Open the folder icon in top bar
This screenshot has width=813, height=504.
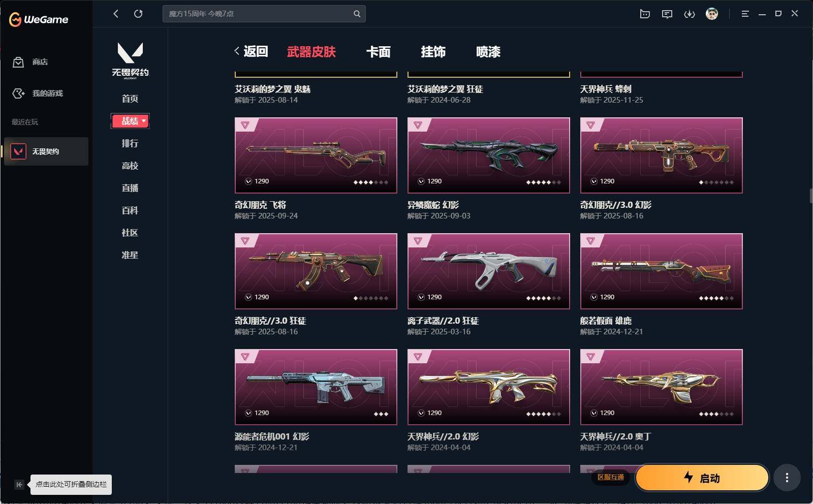click(645, 14)
